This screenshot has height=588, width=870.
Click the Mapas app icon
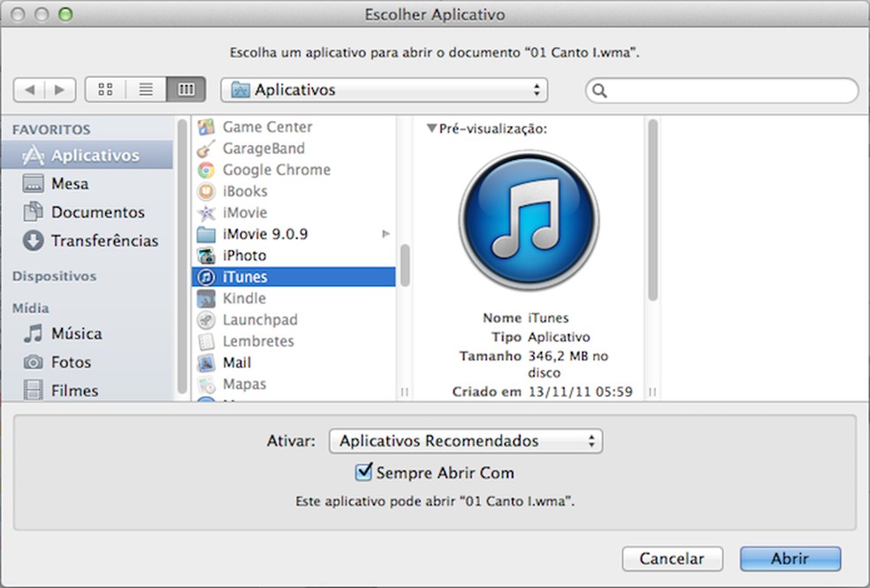[x=206, y=385]
